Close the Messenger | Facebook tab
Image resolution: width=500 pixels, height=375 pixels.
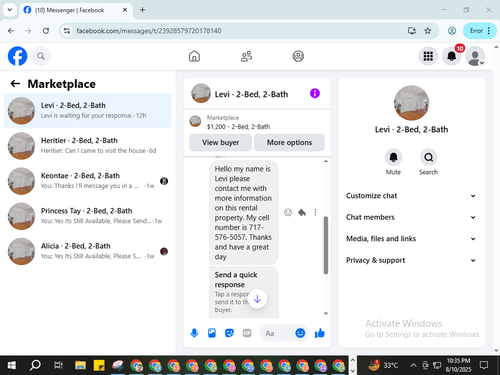pos(125,10)
